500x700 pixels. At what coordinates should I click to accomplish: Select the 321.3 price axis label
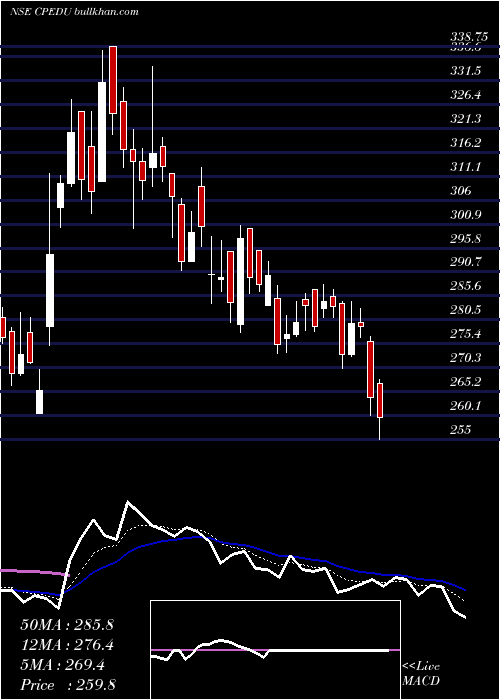click(466, 119)
